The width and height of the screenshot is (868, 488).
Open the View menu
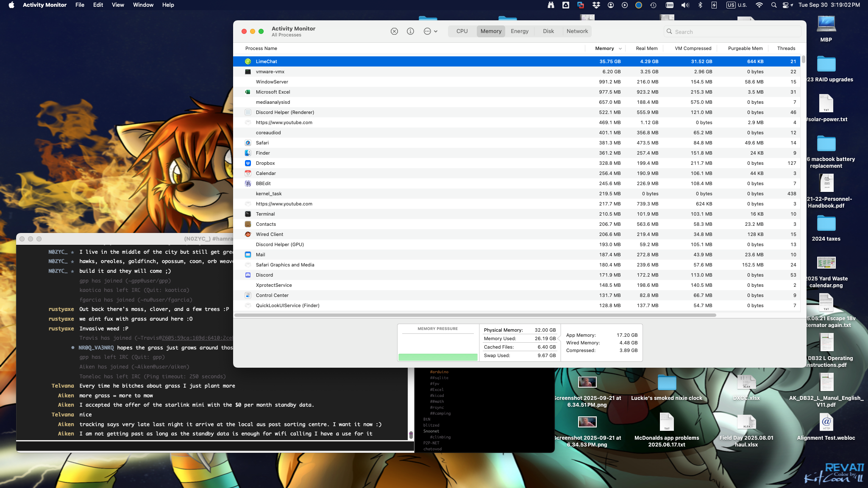coord(118,5)
